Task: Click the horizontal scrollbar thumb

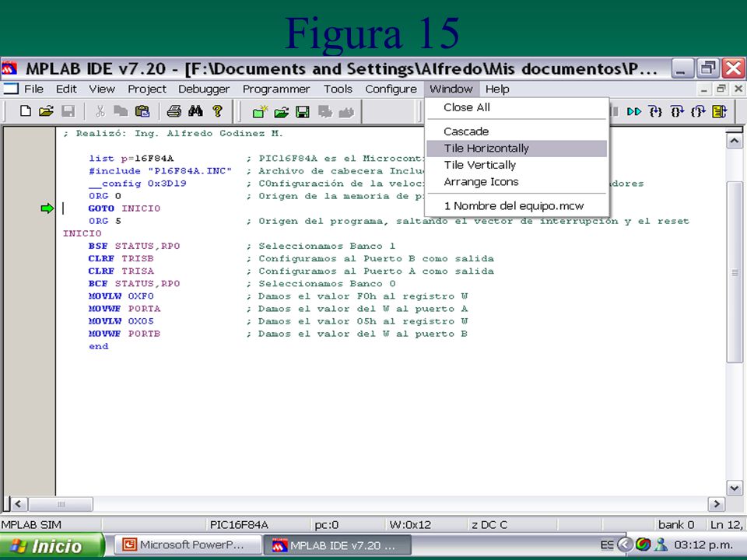Action: point(61,504)
